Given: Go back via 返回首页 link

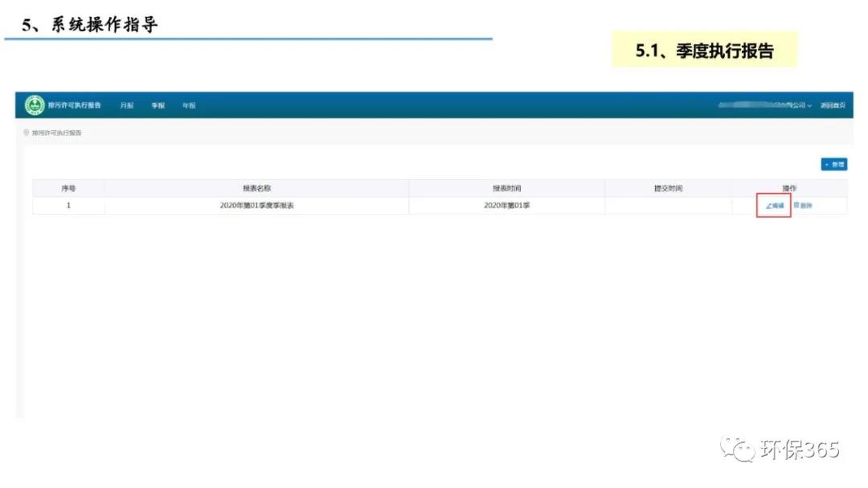Looking at the screenshot, I should (832, 106).
